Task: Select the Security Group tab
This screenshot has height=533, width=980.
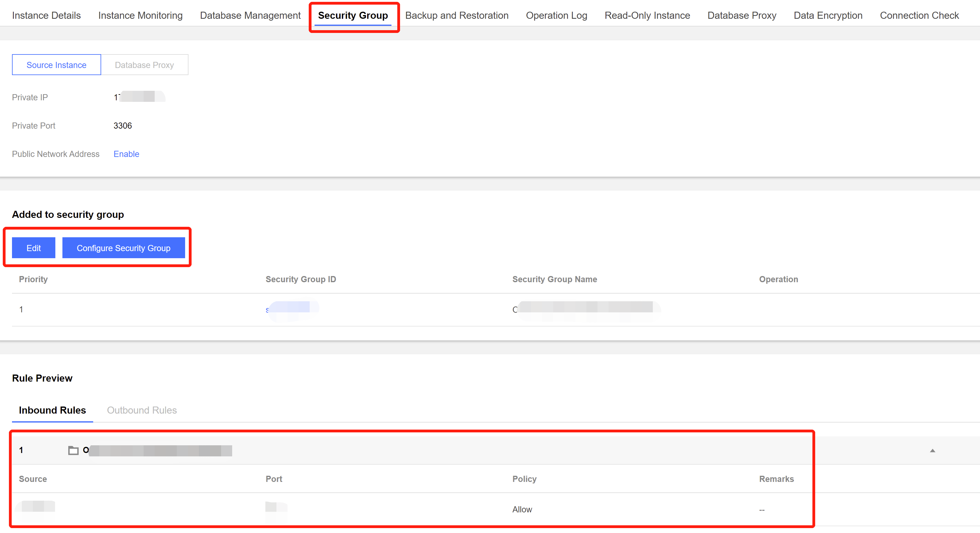Action: coord(353,15)
